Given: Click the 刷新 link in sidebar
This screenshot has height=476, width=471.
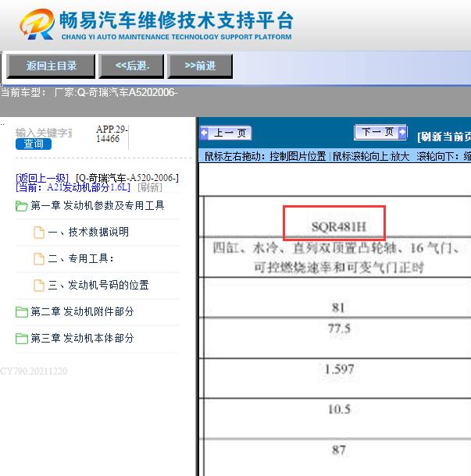Looking at the screenshot, I should coord(150,187).
